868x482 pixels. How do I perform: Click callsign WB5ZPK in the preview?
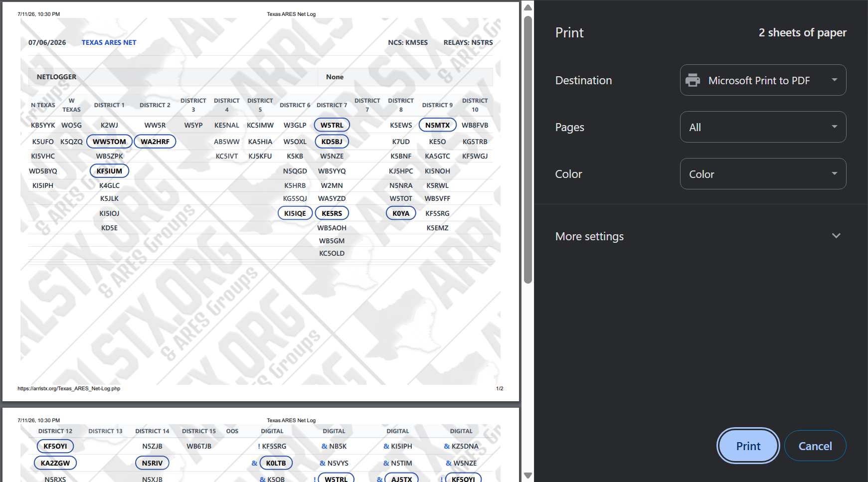pyautogui.click(x=109, y=156)
